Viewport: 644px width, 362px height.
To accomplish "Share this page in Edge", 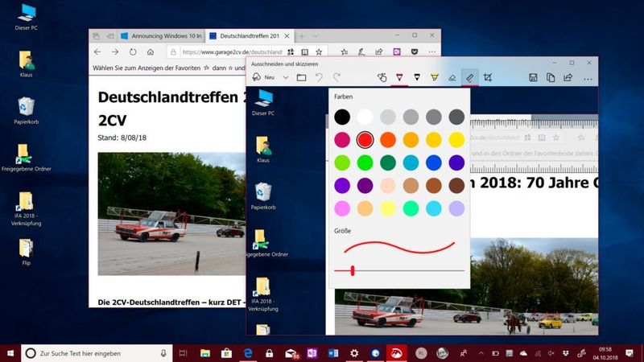I will point(378,52).
